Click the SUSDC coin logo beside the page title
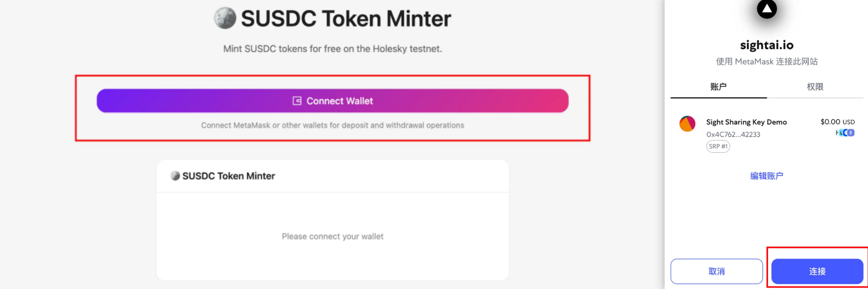This screenshot has height=289, width=868. [225, 18]
